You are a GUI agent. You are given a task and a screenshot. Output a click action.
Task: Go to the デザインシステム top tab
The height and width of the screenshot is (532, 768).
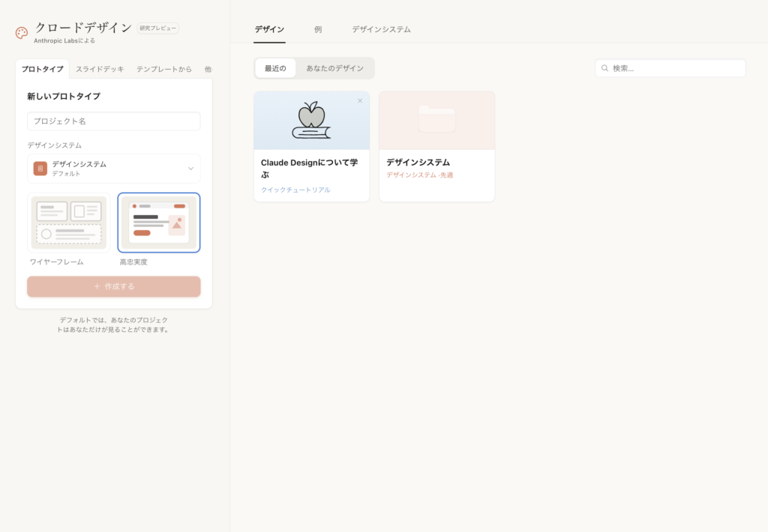(x=381, y=29)
